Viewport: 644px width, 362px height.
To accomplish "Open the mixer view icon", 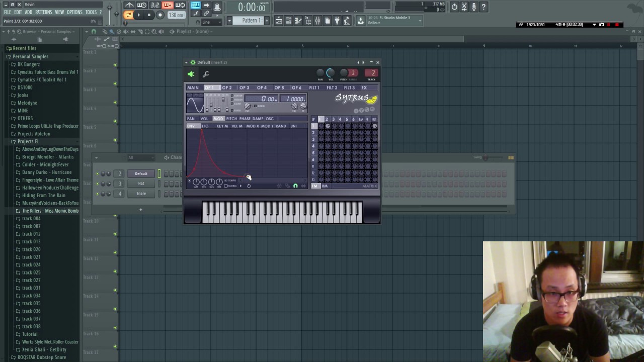I will (317, 21).
